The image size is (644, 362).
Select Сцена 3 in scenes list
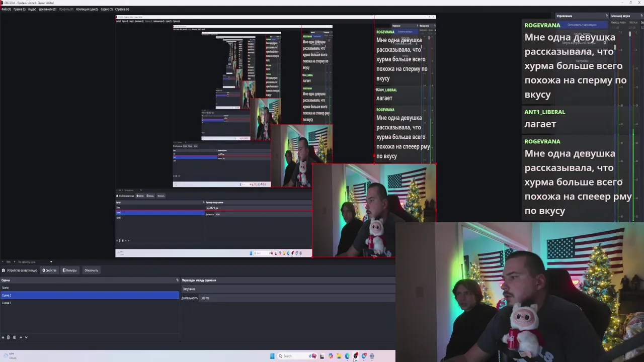coord(90,303)
